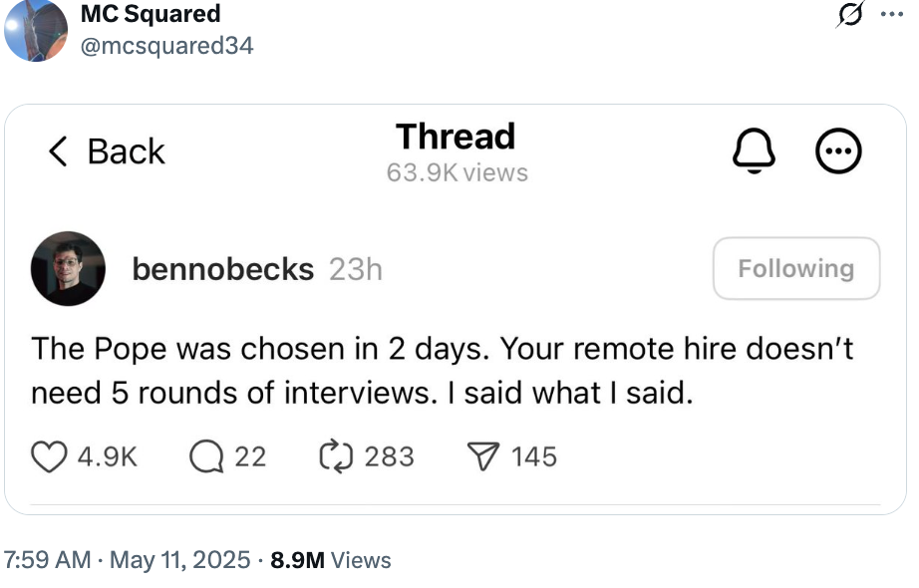Open bennobecks' profile picture
Screen dimensions: 919x588
[x=68, y=268]
